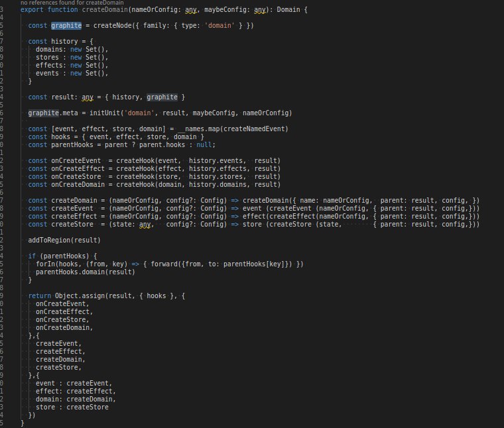
Task: Click "history" in the "const history = {" line
Action: 64,42
